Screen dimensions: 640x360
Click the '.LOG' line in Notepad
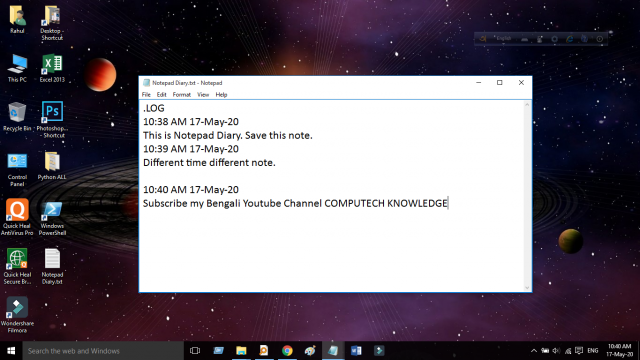154,108
